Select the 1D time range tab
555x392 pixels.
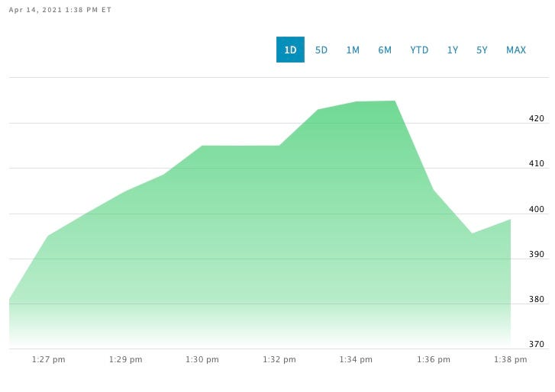290,50
